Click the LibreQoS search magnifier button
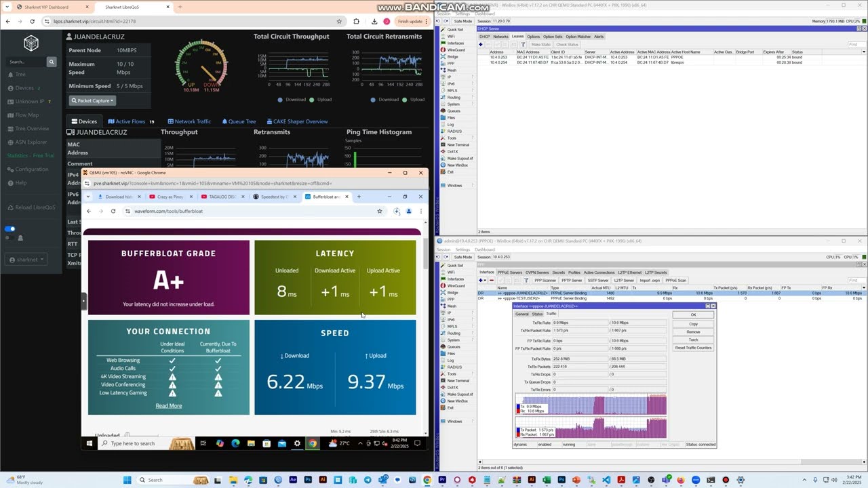This screenshot has height=488, width=868. tap(51, 62)
